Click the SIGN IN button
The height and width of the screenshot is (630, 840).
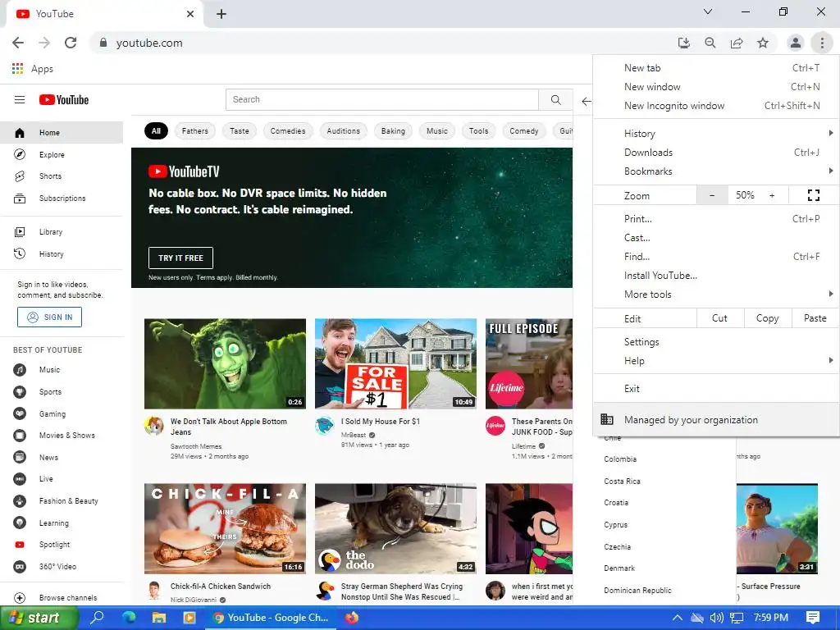click(49, 317)
